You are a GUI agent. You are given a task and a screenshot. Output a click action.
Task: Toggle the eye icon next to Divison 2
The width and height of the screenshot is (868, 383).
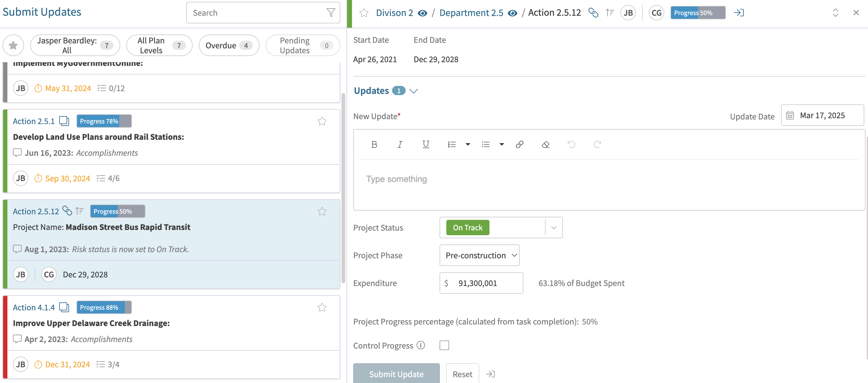pyautogui.click(x=422, y=13)
